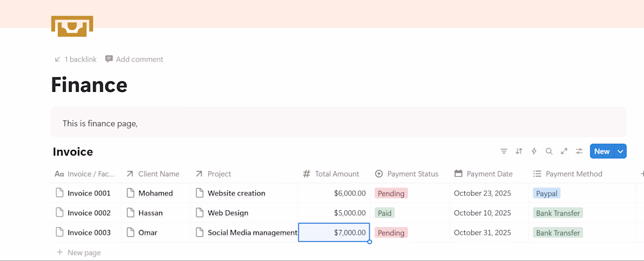Open the Payment Status column header menu
Screen dimensions: 644x261
[x=412, y=174]
